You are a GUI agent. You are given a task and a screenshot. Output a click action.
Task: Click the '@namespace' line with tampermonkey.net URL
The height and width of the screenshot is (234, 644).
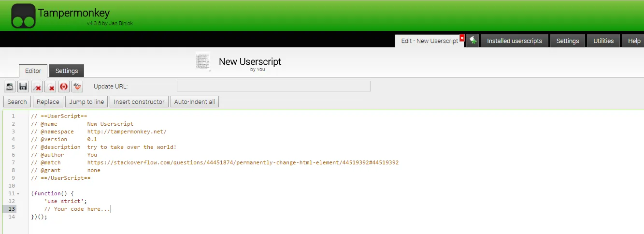coord(99,132)
